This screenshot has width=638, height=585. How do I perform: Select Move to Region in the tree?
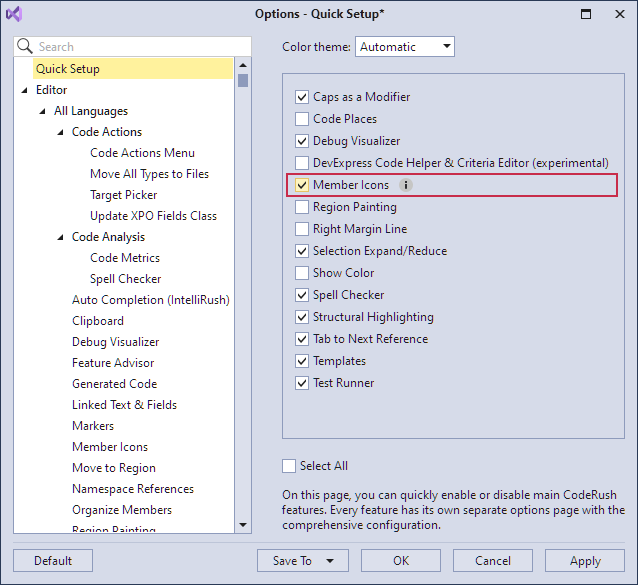click(114, 468)
